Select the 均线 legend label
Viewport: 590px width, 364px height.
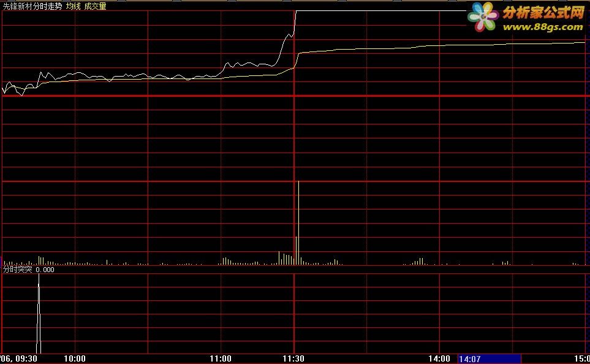point(73,6)
